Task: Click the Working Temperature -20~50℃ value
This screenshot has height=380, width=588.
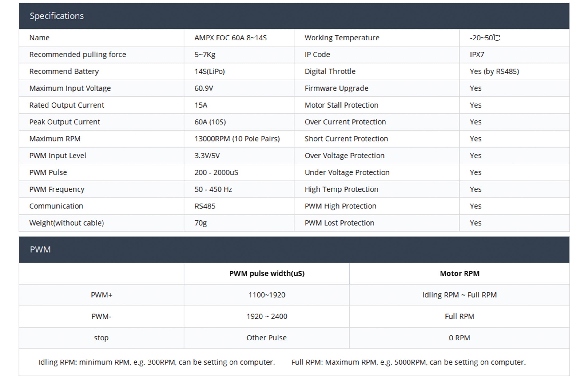Action: (x=485, y=38)
